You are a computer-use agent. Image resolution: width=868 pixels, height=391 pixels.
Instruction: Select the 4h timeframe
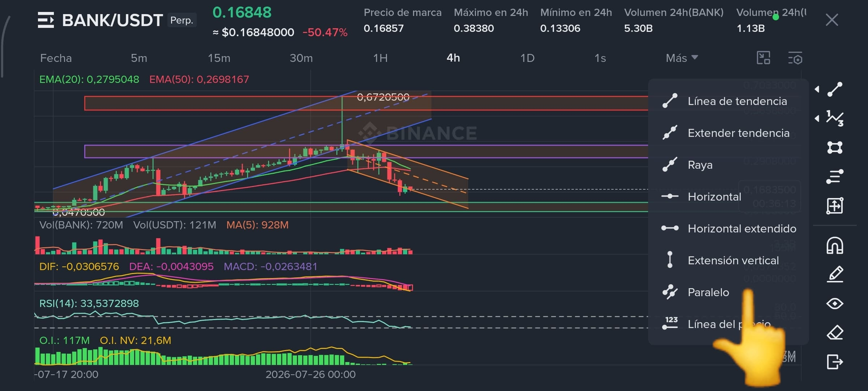(453, 58)
